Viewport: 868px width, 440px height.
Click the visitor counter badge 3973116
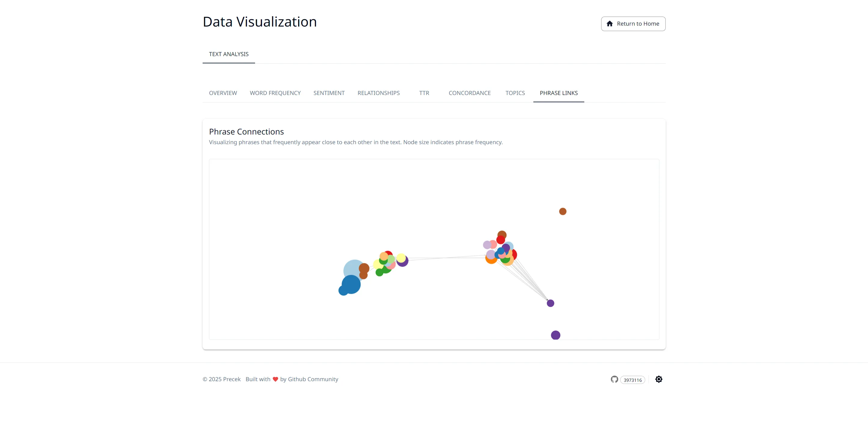[633, 380]
